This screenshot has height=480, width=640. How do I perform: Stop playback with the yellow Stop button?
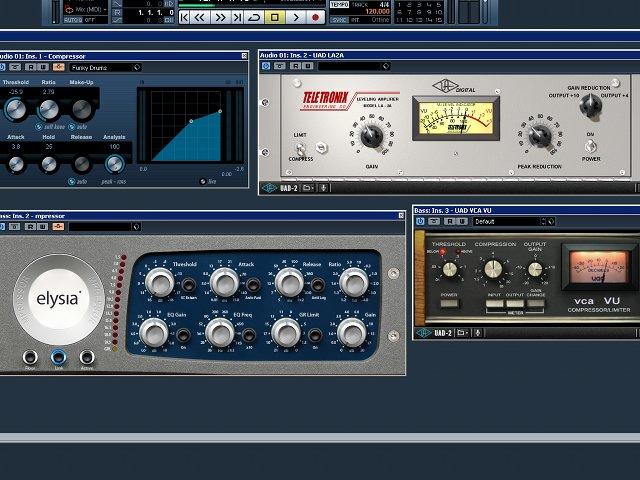275,18
